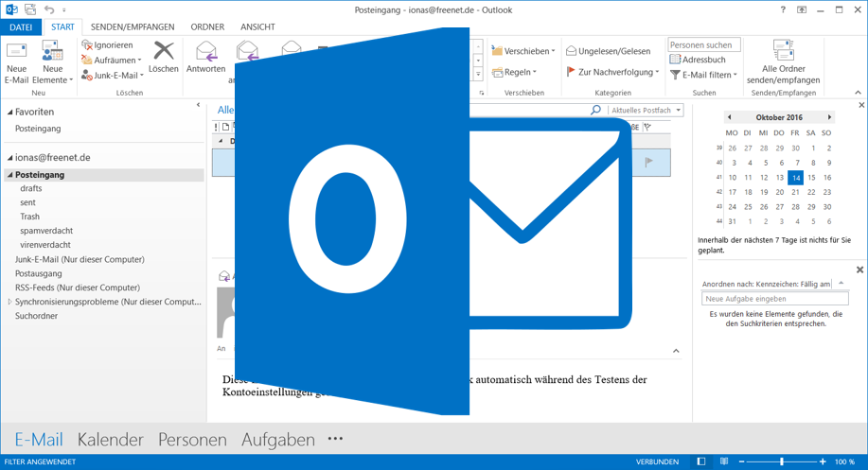This screenshot has height=470, width=868.
Task: Switch to the Aufgaben view
Action: (x=278, y=440)
